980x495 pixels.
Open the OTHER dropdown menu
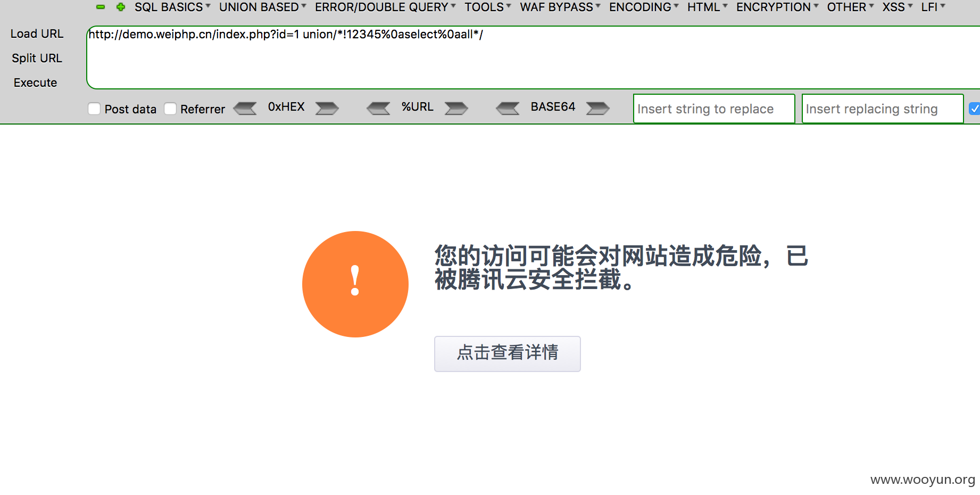tap(850, 7)
